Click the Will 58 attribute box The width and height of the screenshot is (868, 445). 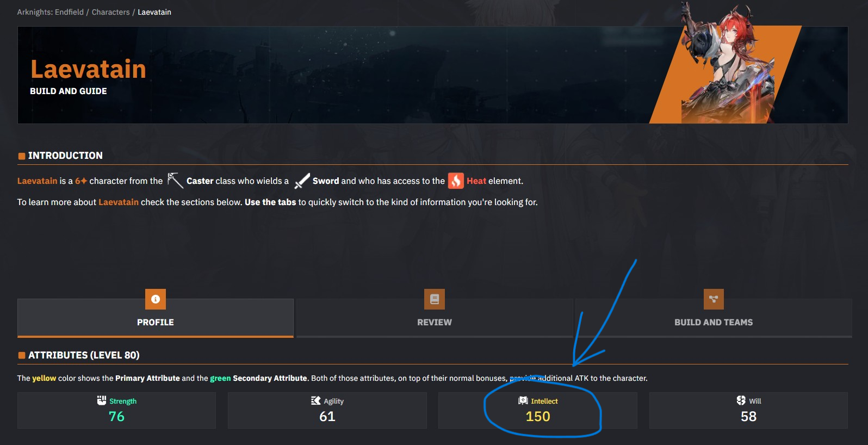pos(748,410)
